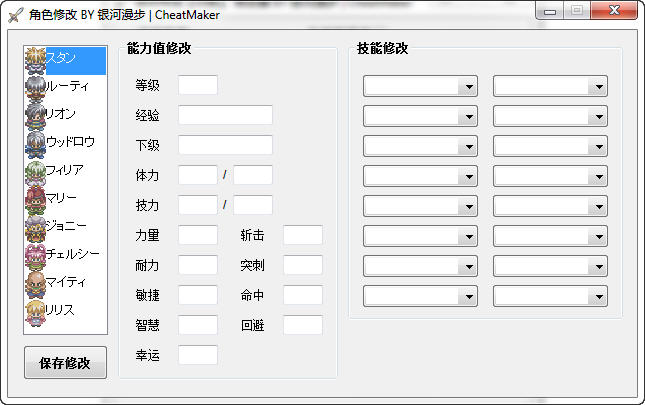645x405 pixels.
Task: Select マイティ by name in the character list
Action: click(x=67, y=282)
